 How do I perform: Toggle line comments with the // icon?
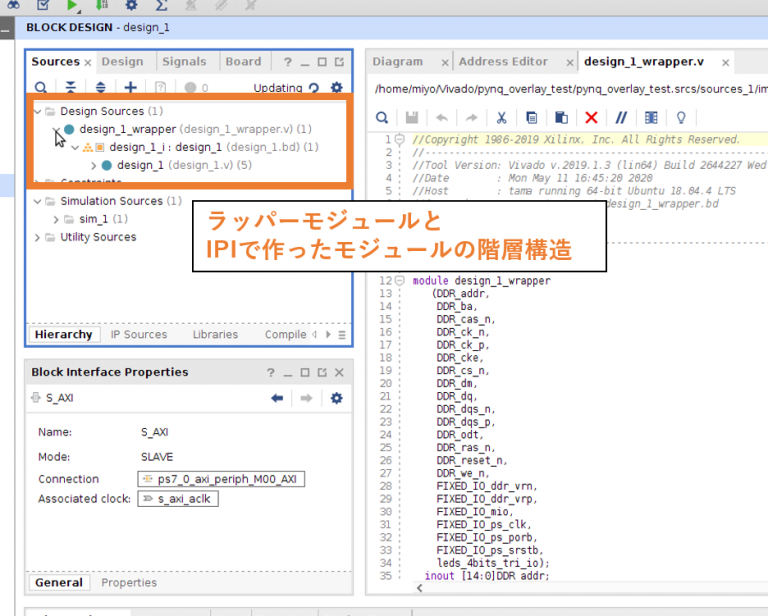pyautogui.click(x=621, y=117)
